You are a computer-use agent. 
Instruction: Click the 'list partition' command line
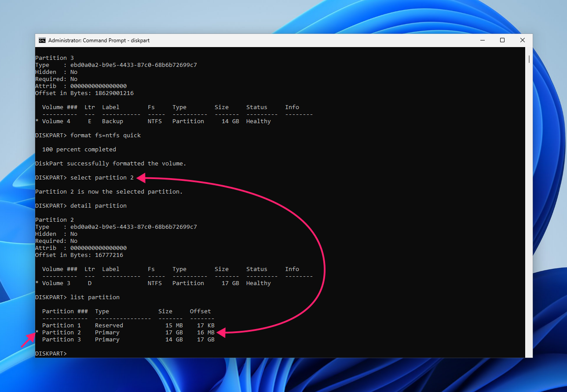click(x=77, y=297)
